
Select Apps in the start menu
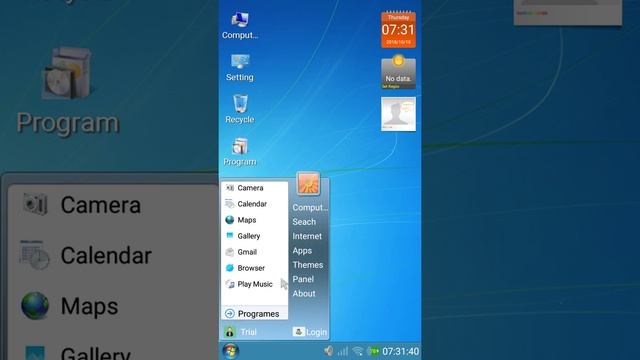point(302,251)
